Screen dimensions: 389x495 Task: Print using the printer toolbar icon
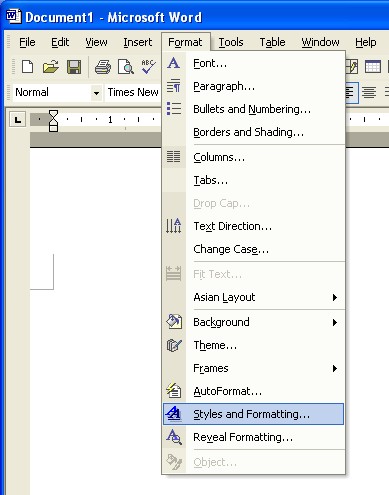(103, 67)
